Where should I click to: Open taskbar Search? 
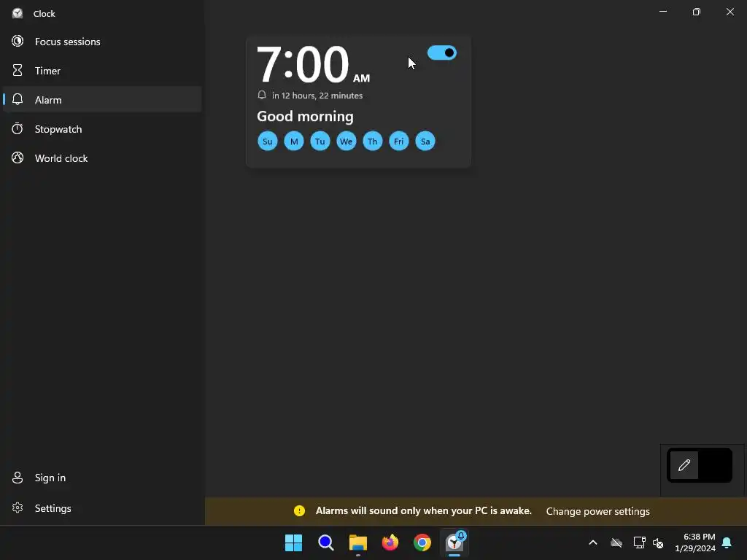(x=326, y=542)
